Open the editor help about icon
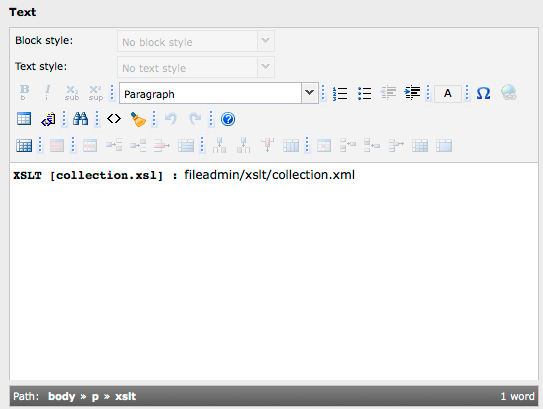Image resolution: width=543 pixels, height=409 pixels. pyautogui.click(x=228, y=119)
